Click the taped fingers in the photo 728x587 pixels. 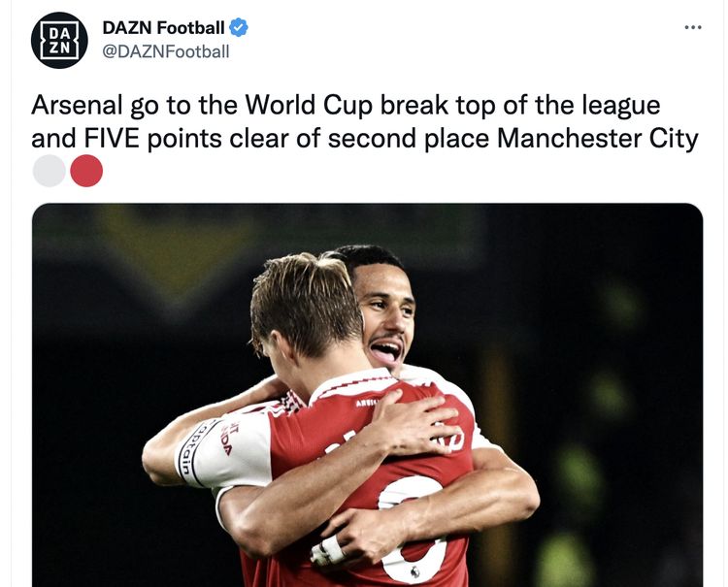[x=328, y=551]
